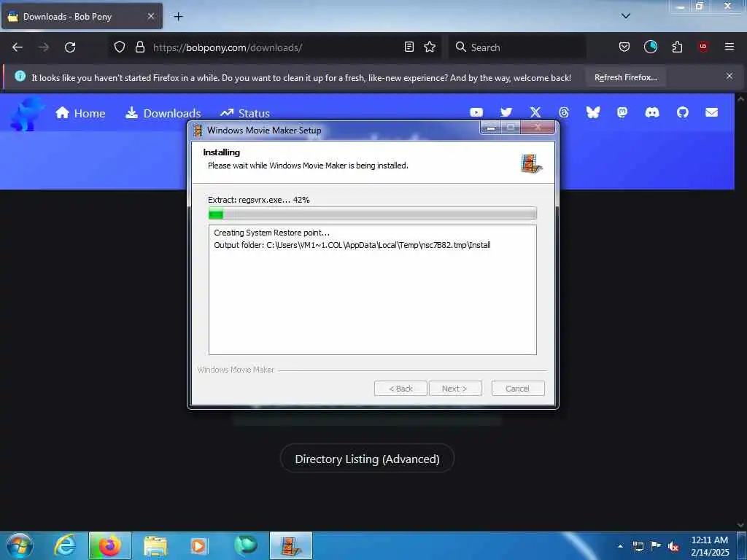The width and height of the screenshot is (747, 560).
Task: Open network icon in system tray
Action: (x=638, y=546)
